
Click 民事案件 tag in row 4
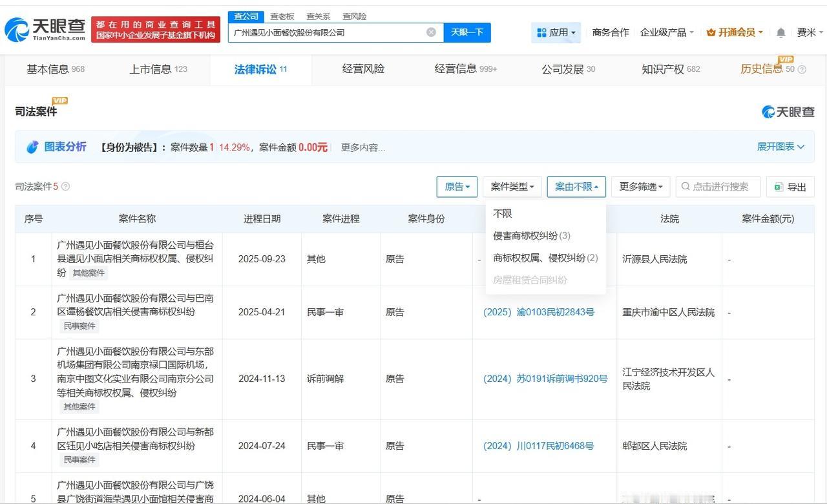79,459
